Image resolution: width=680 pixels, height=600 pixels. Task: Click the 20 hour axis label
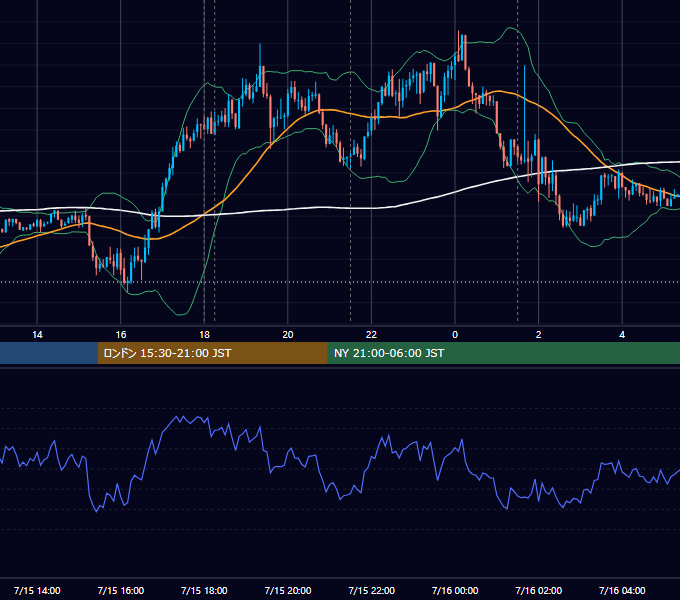288,335
